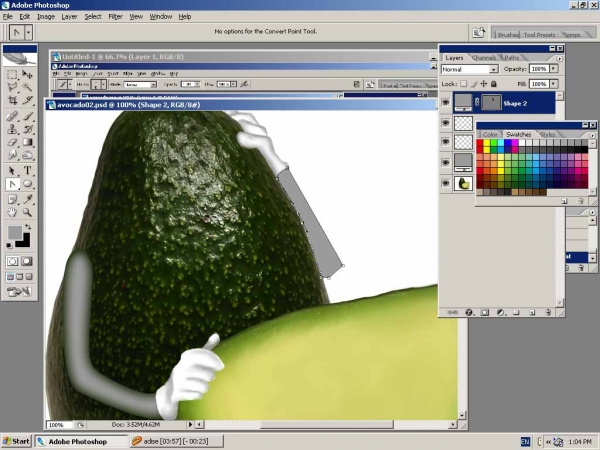Switch to the Styles tab
Image resolution: width=600 pixels, height=450 pixels.
[x=547, y=134]
